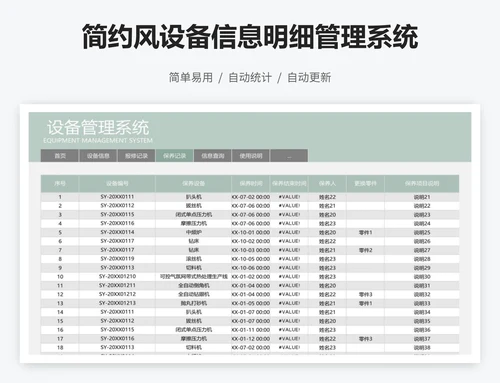Screen dimensions: 500x383
Task: Select the 保养人 column header
Action: point(327,183)
